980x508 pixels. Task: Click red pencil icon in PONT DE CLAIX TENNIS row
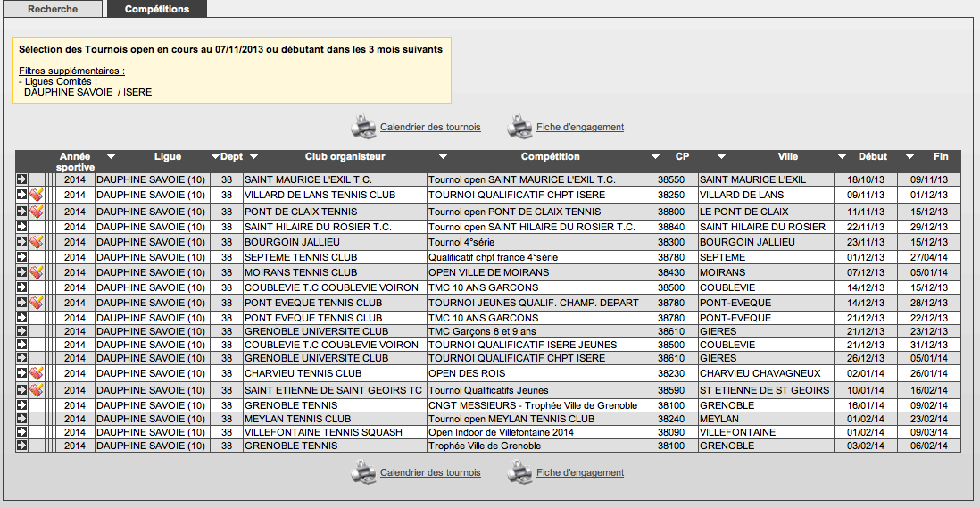37,212
